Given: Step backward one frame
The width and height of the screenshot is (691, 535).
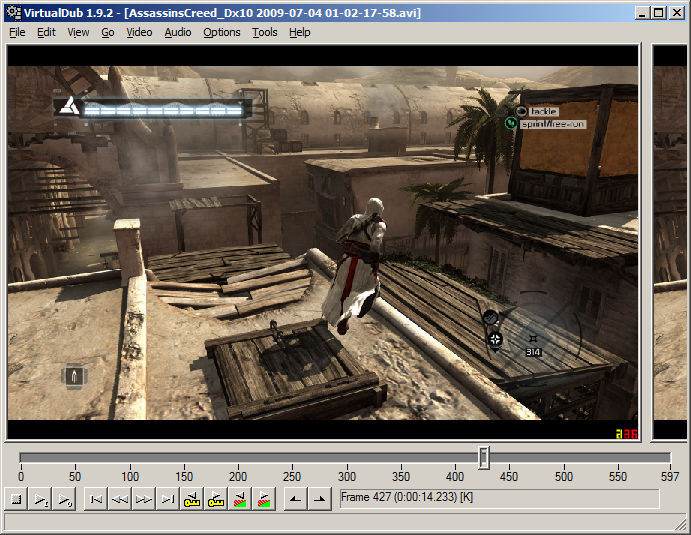Looking at the screenshot, I should point(119,499).
